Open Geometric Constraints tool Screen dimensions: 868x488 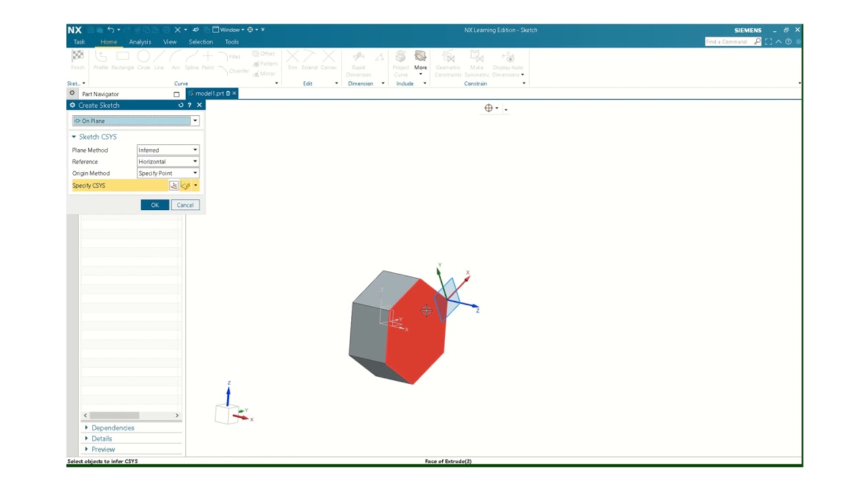tap(448, 63)
